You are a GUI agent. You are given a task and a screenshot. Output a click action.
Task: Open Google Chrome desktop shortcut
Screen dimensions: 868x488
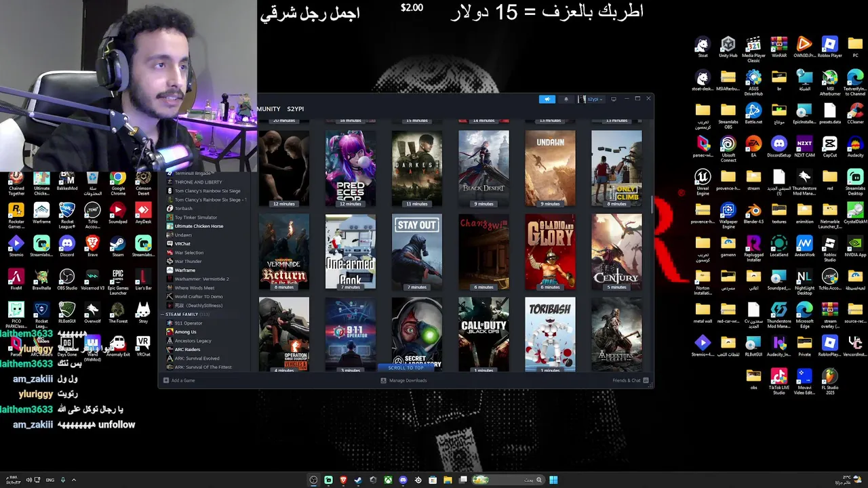click(118, 184)
